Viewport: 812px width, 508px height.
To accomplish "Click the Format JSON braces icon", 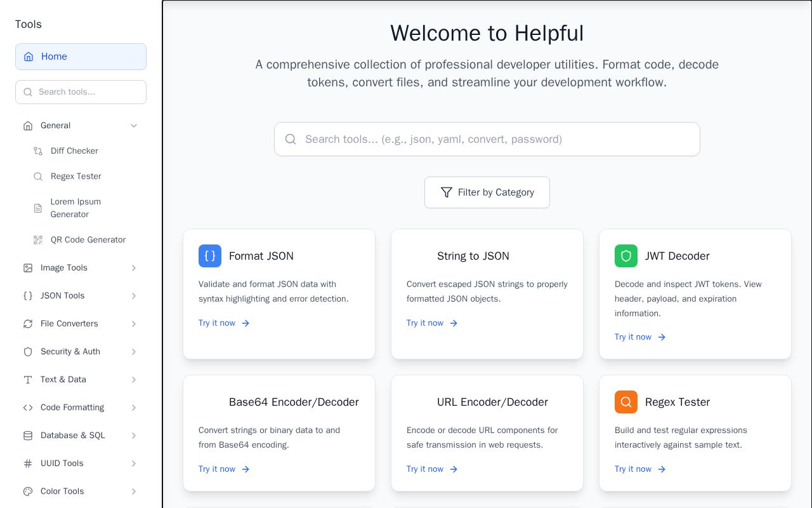I will [x=210, y=256].
